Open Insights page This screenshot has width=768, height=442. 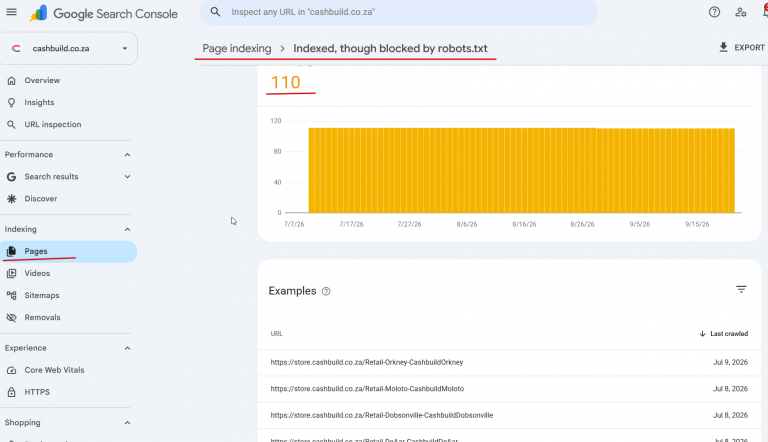coord(39,102)
